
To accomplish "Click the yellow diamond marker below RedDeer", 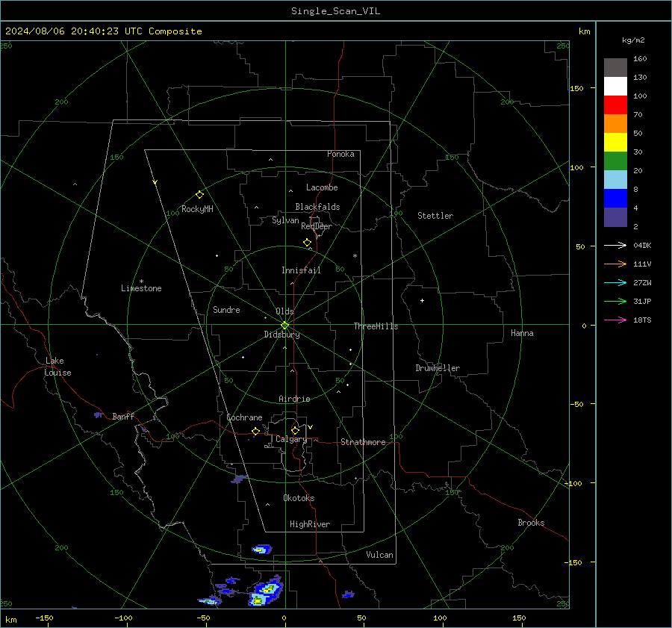I will (x=308, y=243).
